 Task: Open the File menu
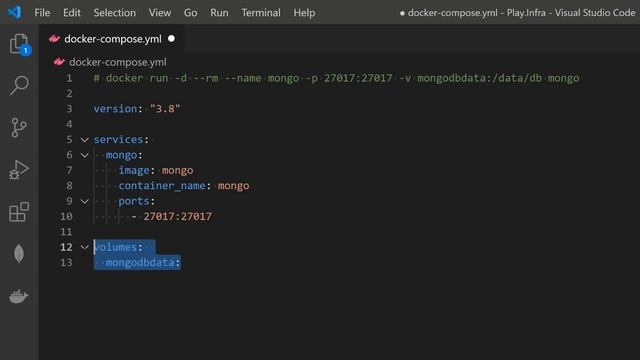(x=42, y=13)
